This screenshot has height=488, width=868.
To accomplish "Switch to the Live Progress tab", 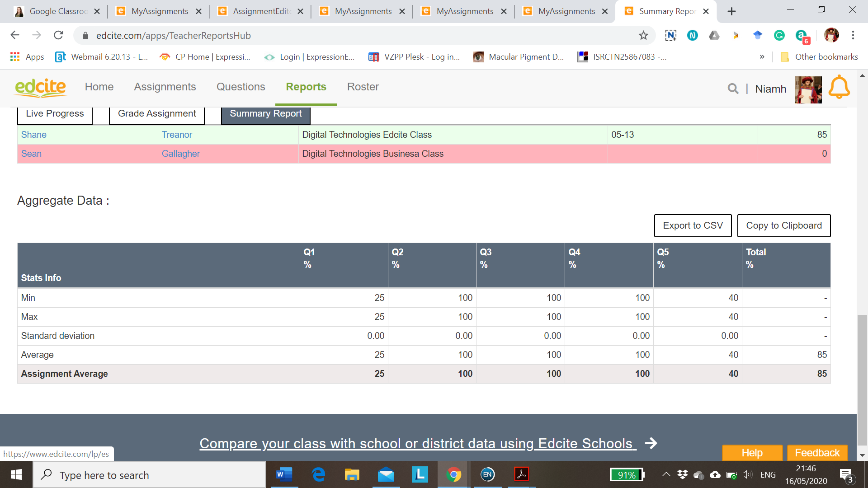I will tap(55, 114).
